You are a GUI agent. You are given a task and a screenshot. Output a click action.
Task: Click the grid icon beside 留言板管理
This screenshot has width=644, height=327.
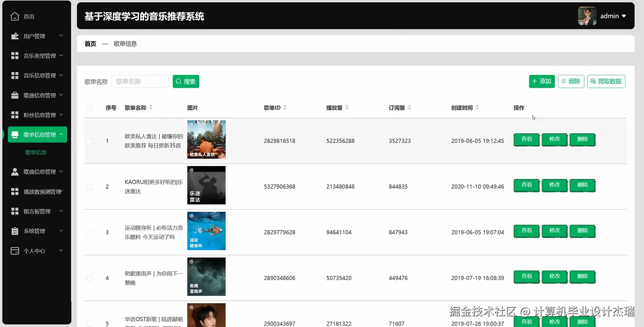coord(15,211)
